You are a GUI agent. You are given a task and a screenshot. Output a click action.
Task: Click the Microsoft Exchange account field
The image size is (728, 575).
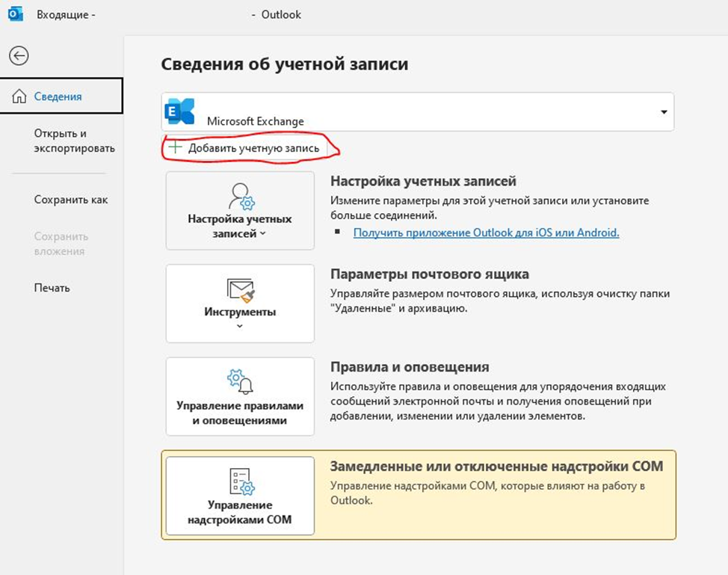click(x=417, y=112)
